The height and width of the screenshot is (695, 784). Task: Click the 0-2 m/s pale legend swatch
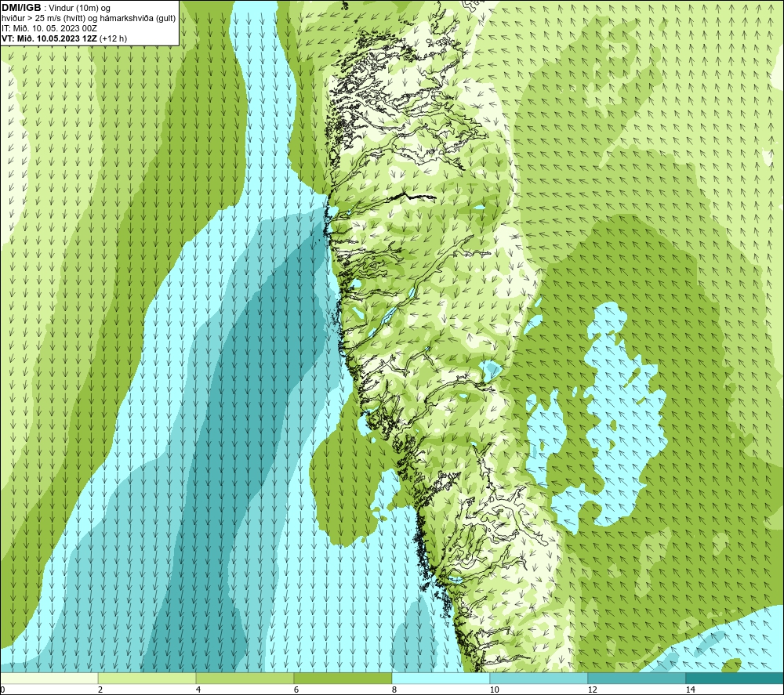click(x=49, y=679)
